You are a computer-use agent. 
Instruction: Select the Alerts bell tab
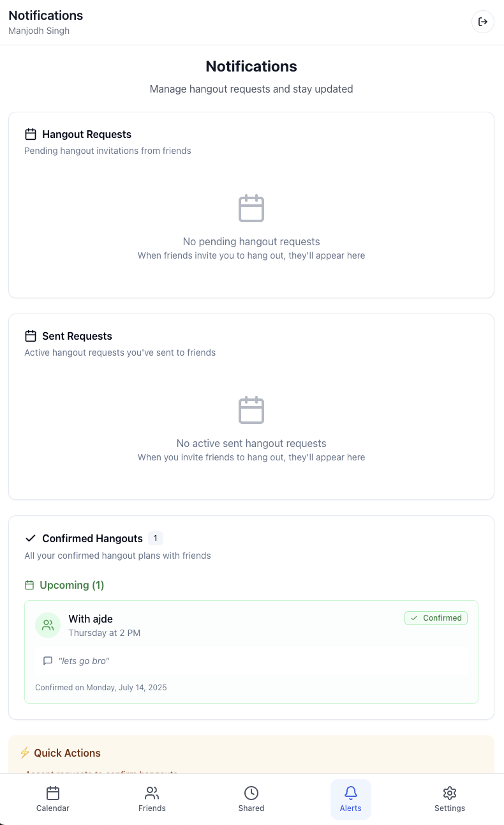coord(350,799)
